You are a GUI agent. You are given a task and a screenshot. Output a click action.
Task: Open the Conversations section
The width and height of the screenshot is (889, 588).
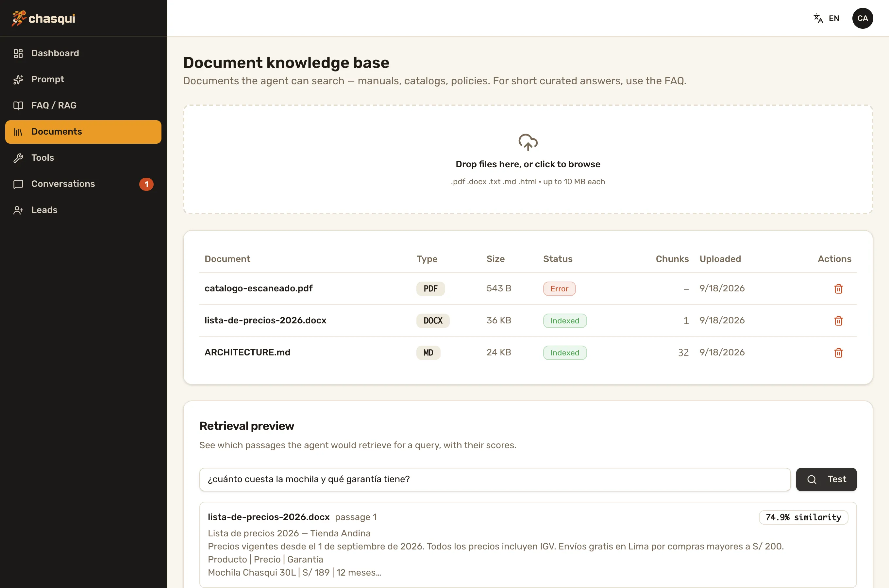click(83, 184)
